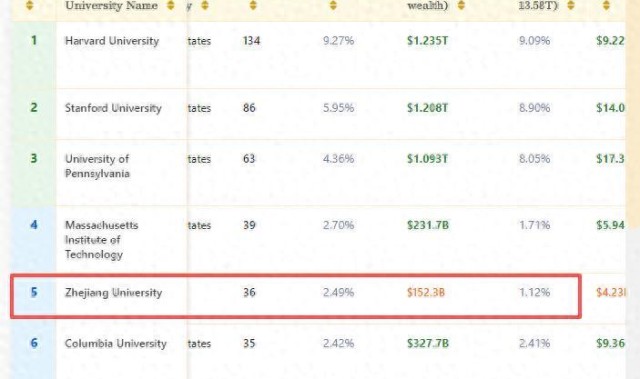Click the 8.05% share cell
Screen dimensions: 640x379
tap(534, 159)
